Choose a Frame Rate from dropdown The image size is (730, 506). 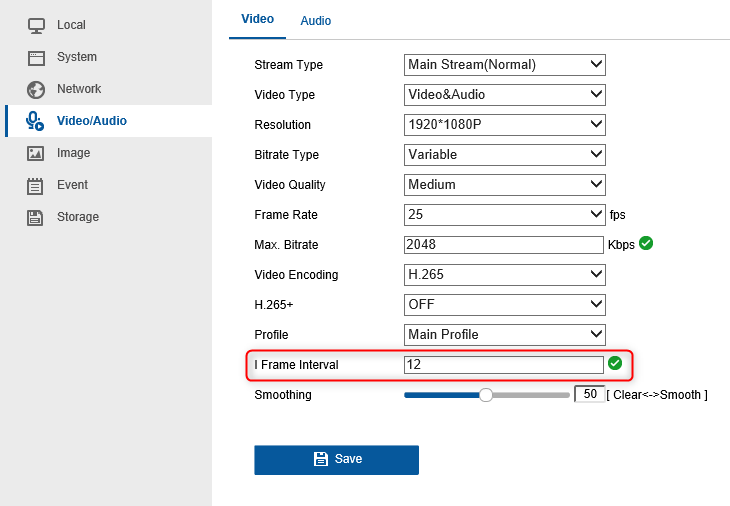[505, 215]
